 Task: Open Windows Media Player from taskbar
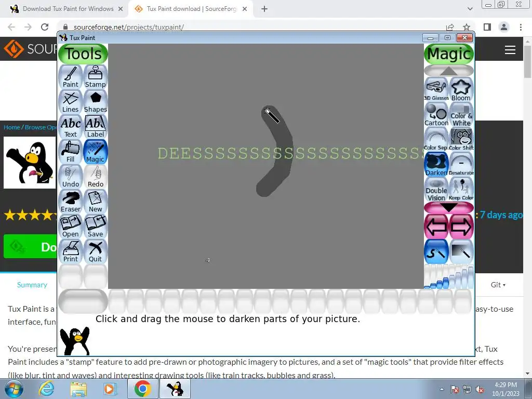(110, 389)
